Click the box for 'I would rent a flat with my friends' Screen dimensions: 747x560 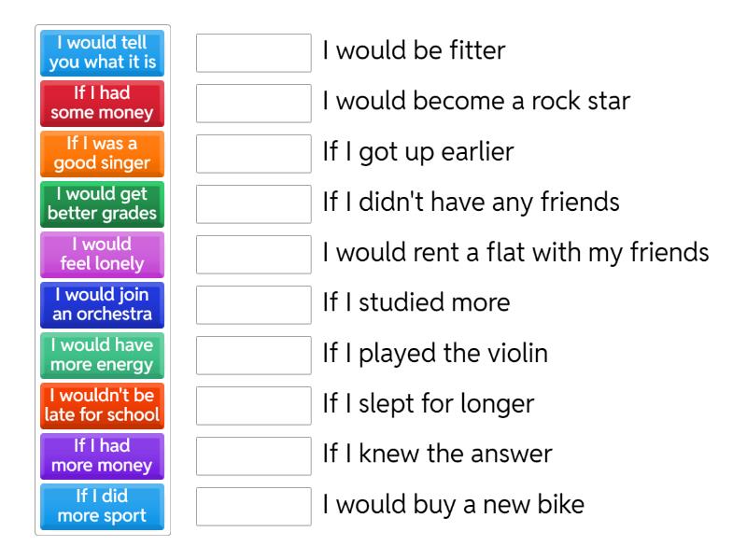pyautogui.click(x=254, y=255)
